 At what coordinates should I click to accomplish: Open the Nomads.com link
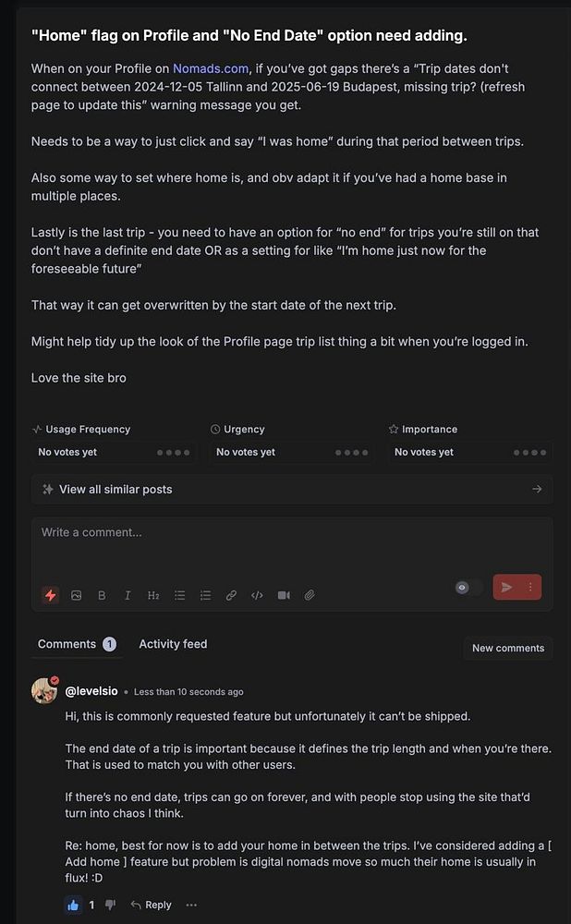point(210,68)
